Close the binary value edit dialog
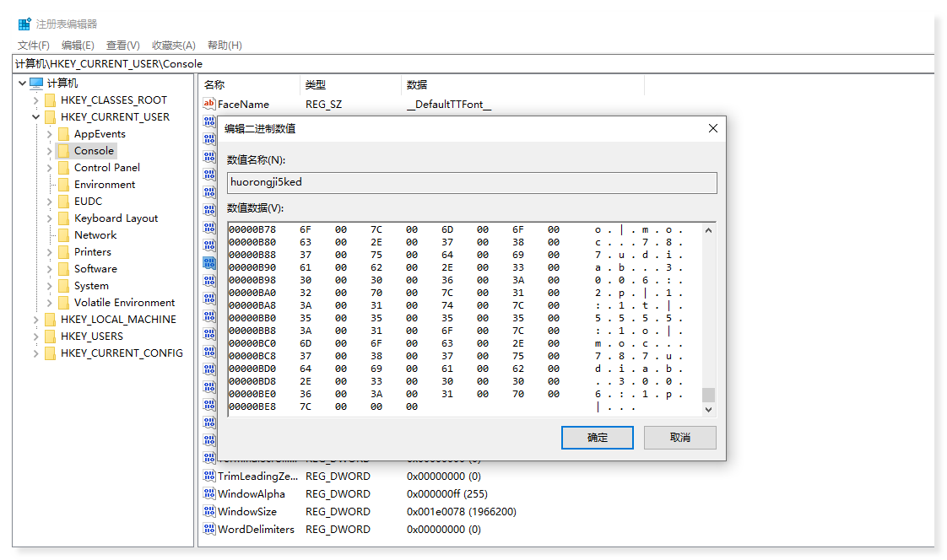 pyautogui.click(x=712, y=128)
